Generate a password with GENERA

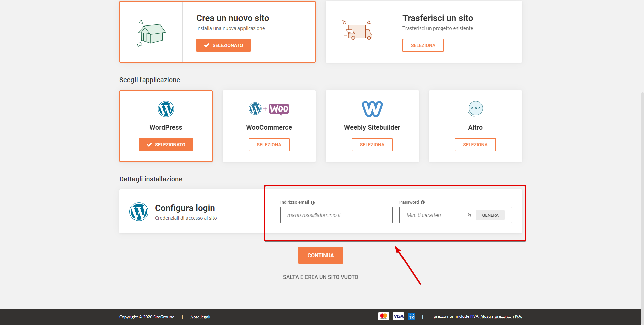(x=490, y=215)
